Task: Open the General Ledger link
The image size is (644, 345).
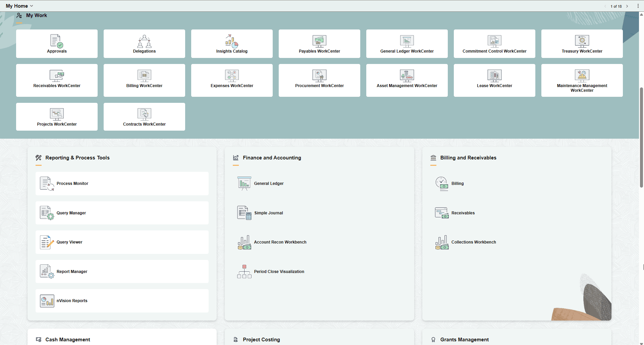Action: coord(269,184)
